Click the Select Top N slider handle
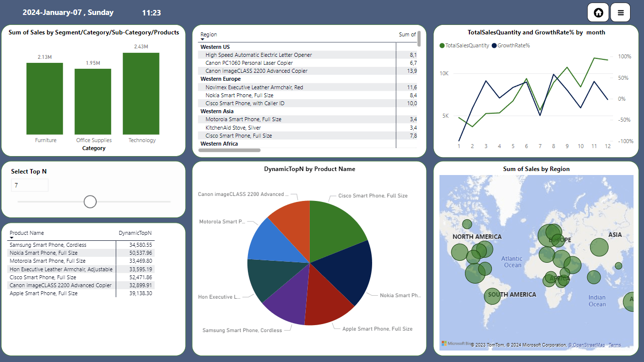The width and height of the screenshot is (644, 362). coord(90,201)
